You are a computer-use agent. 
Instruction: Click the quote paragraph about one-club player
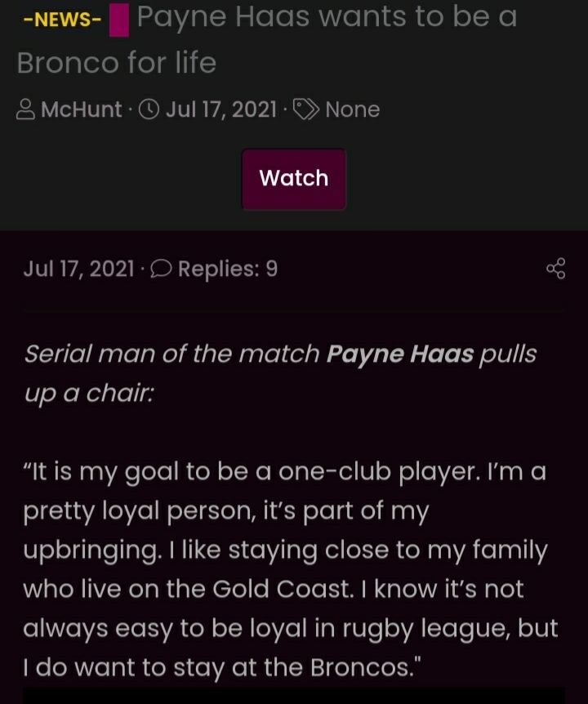(290, 569)
